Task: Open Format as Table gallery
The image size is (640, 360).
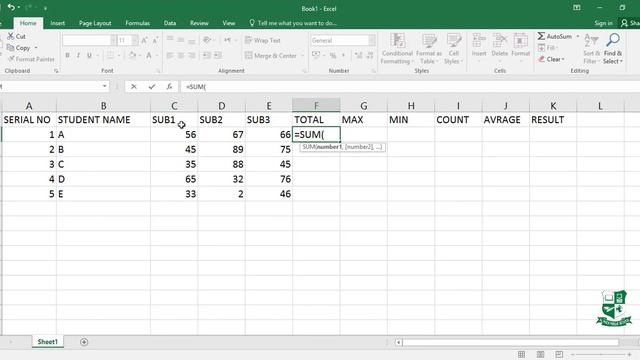Action: [429, 49]
